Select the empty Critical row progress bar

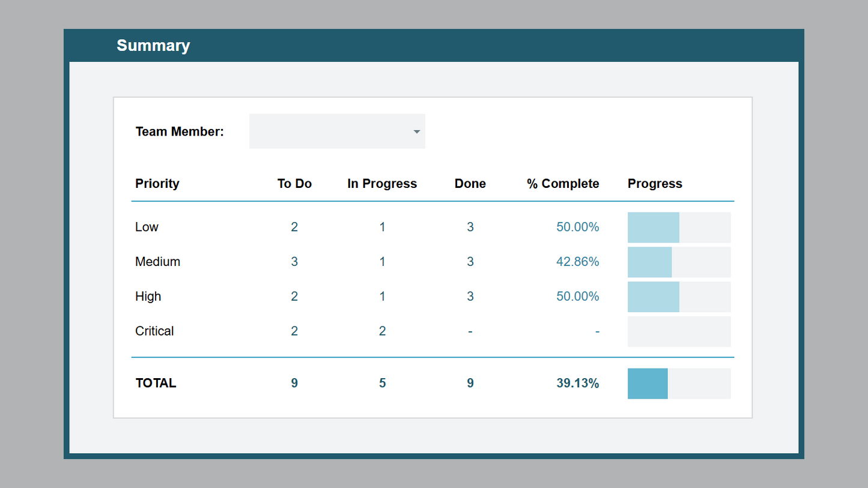coord(679,331)
